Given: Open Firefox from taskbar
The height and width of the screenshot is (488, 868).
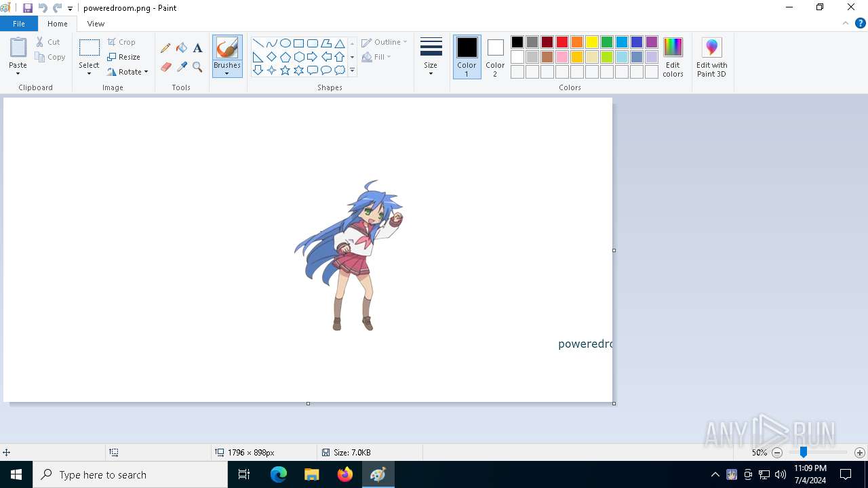Looking at the screenshot, I should [x=345, y=474].
